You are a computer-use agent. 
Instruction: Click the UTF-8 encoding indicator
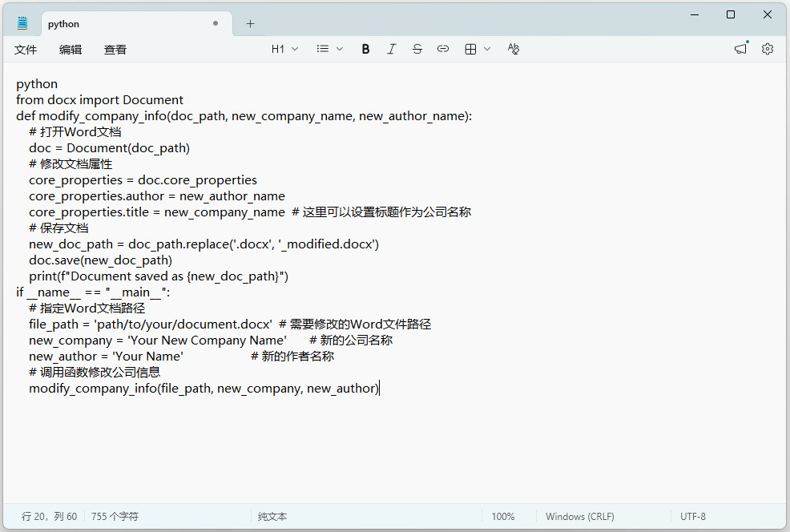pos(693,517)
